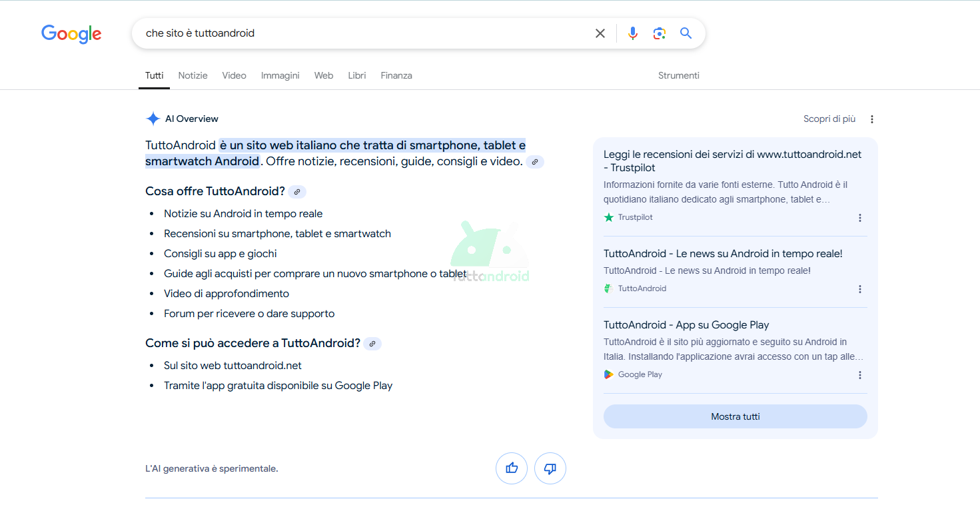Screen dimensions: 980x511
Task: Start voice search with microphone icon
Action: [x=633, y=33]
